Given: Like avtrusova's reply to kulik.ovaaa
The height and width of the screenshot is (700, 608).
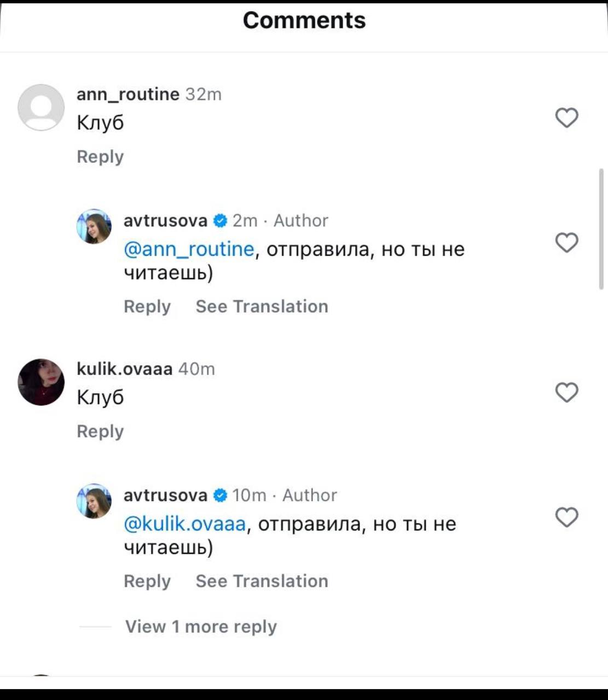Looking at the screenshot, I should click(566, 517).
